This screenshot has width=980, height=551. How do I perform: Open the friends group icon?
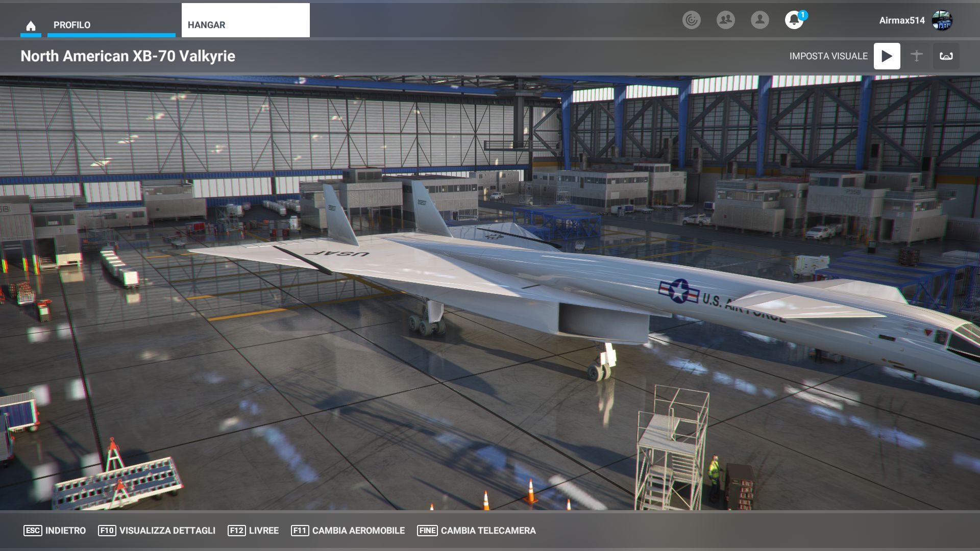click(x=725, y=20)
